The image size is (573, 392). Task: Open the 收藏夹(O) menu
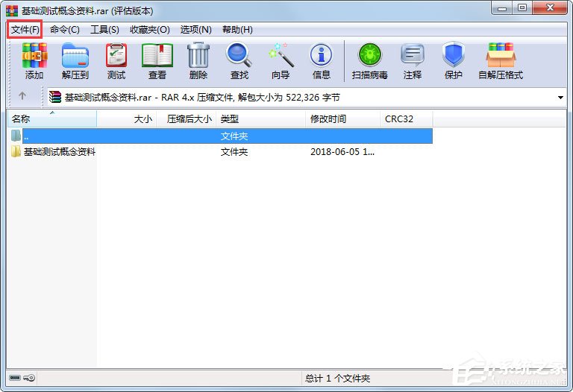coord(150,30)
